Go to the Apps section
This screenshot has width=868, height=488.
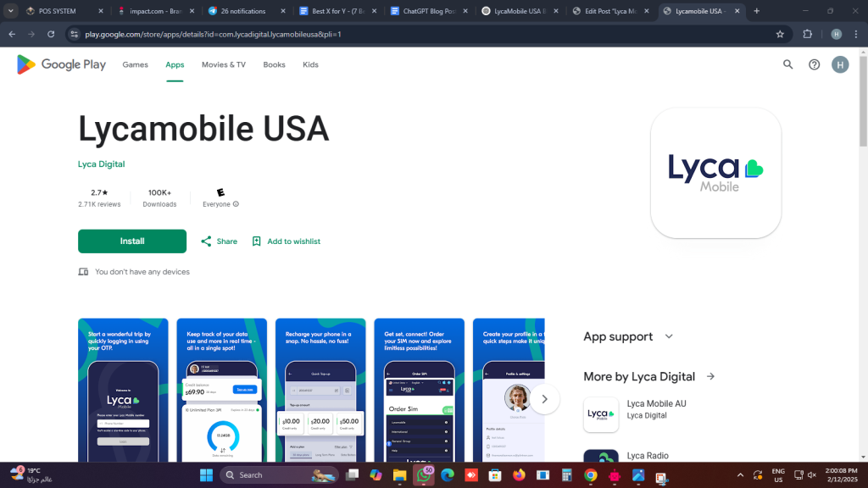tap(175, 64)
